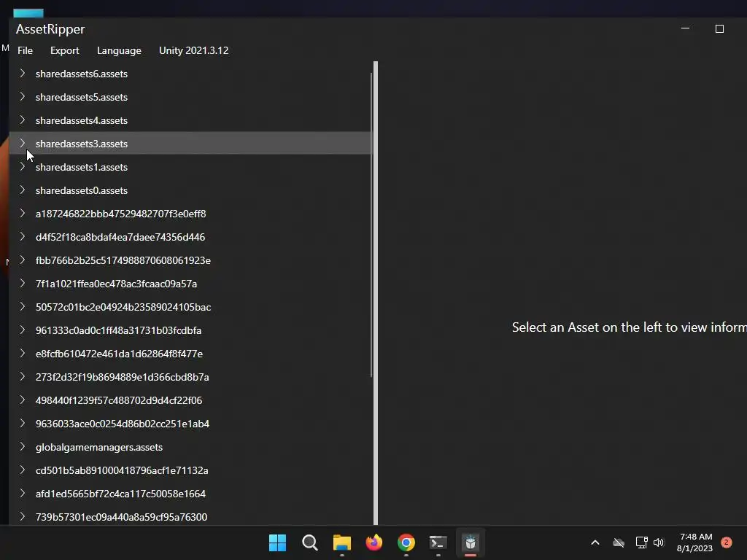Select sharedassets0.assets row
Viewport: 747px width, 560px height.
click(x=190, y=190)
